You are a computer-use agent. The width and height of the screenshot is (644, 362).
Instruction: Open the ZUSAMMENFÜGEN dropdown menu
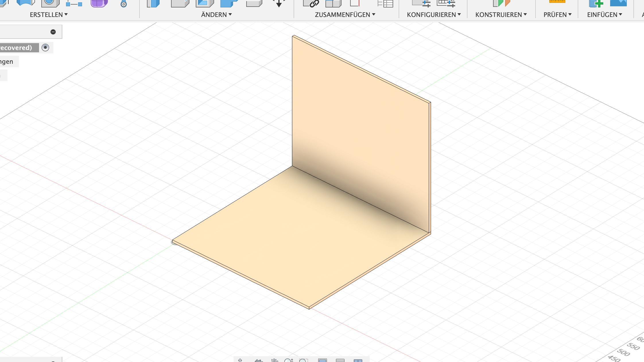[x=345, y=15]
